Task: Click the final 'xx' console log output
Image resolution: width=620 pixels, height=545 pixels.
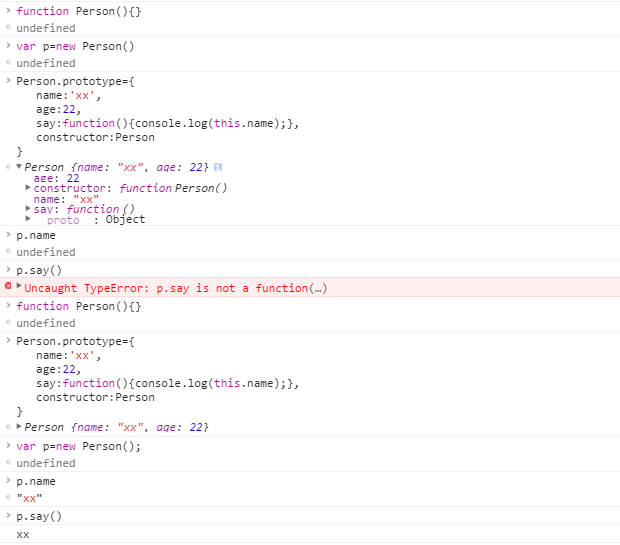Action: (23, 534)
